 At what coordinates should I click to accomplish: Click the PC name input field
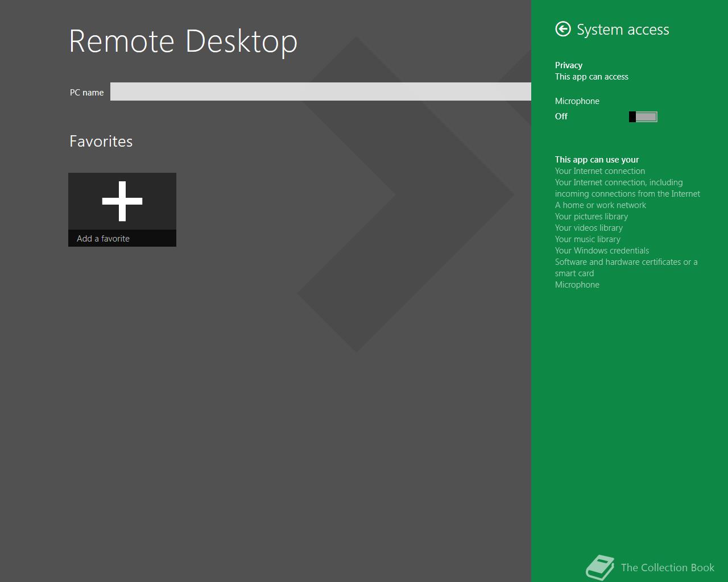tap(321, 92)
